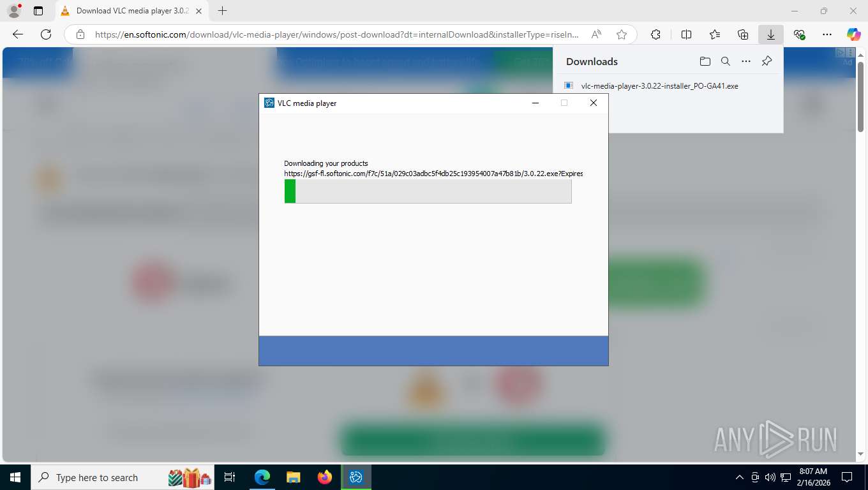Pin the Downloads panel

tap(767, 61)
